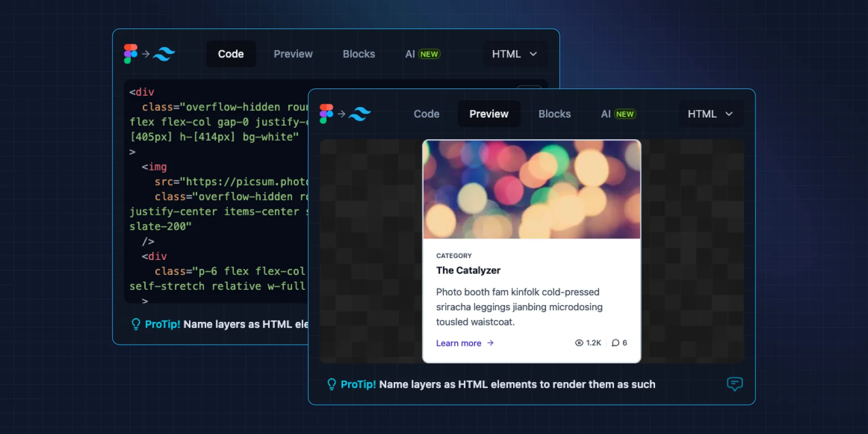This screenshot has height=434, width=868.
Task: Click the ProTip lightbulb icon in the front window
Action: click(332, 384)
